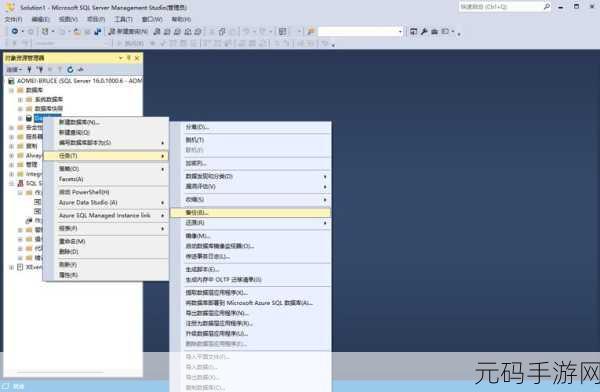Click the activity monitor icon in Object Explorer
Image resolution: width=600 pixels, height=392 pixels.
tap(80, 69)
